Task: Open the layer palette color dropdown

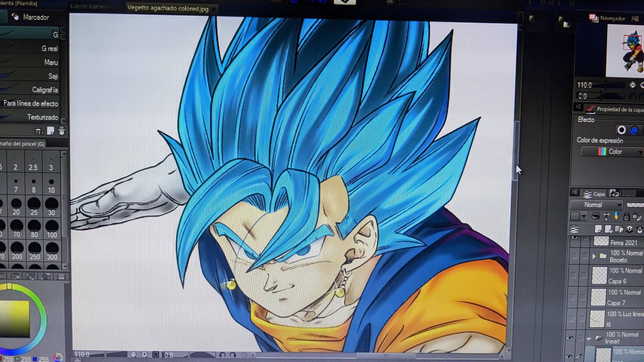Action: [x=579, y=216]
